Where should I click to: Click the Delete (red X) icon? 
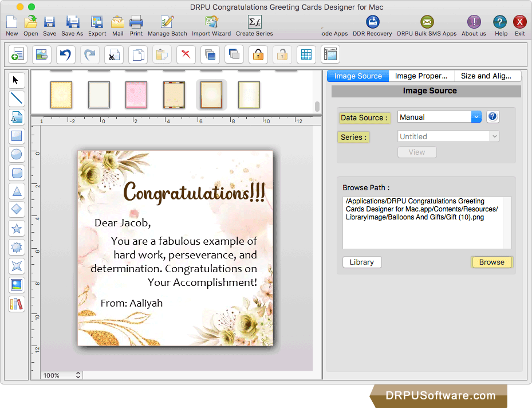click(x=185, y=54)
